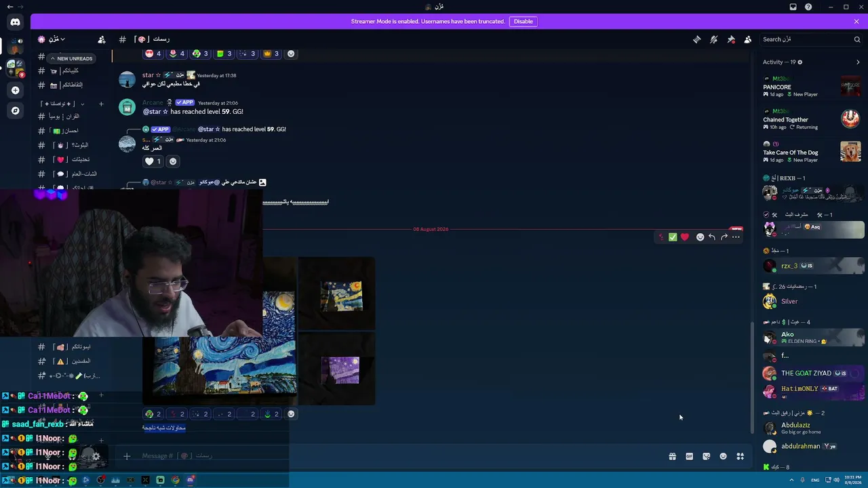Toggle the Member List icon
The image size is (868, 488).
pos(748,39)
